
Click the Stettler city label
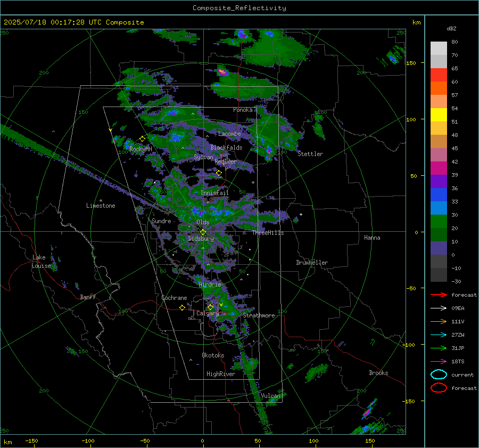coord(310,154)
